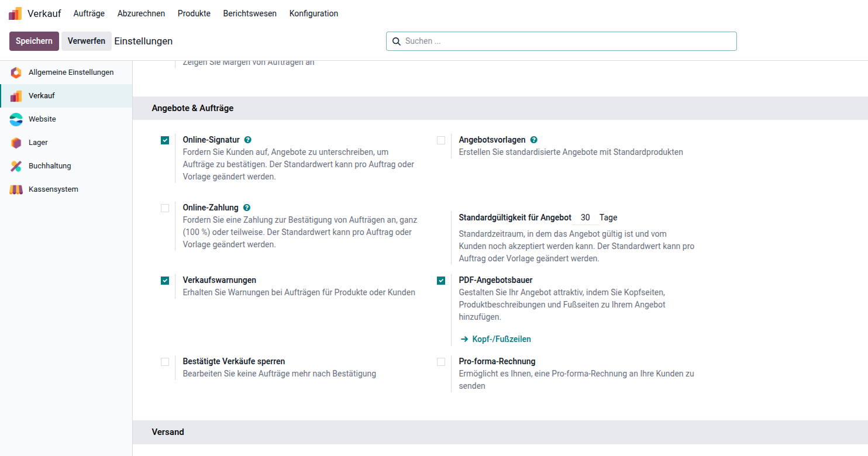Screen dimensions: 868x456
Task: Click help icon next to Online-Signatur
Action: [248, 140]
